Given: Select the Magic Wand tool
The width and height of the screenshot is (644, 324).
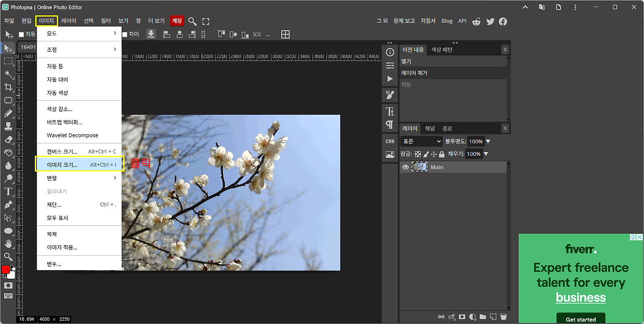Looking at the screenshot, I should [9, 74].
